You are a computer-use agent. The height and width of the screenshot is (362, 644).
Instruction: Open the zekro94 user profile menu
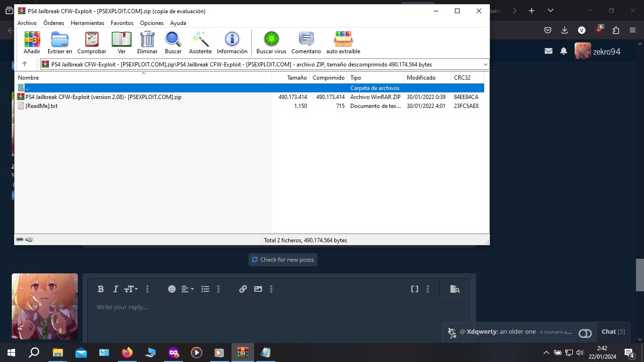tap(598, 51)
